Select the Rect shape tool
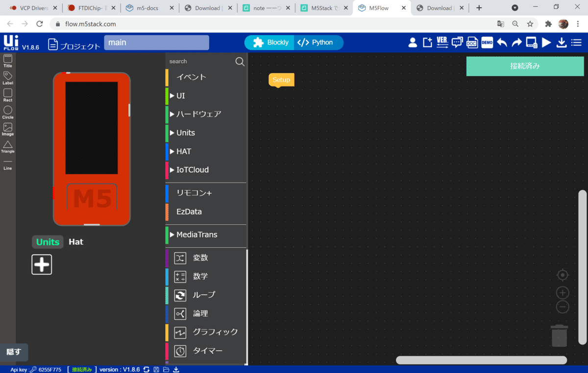Viewport: 588px width, 373px height. pyautogui.click(x=8, y=95)
